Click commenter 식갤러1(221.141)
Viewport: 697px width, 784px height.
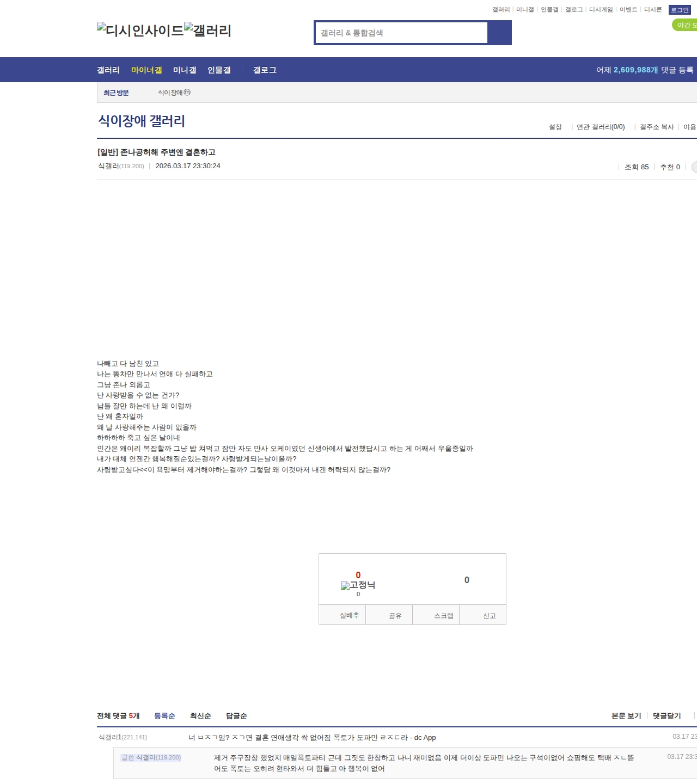tap(123, 737)
